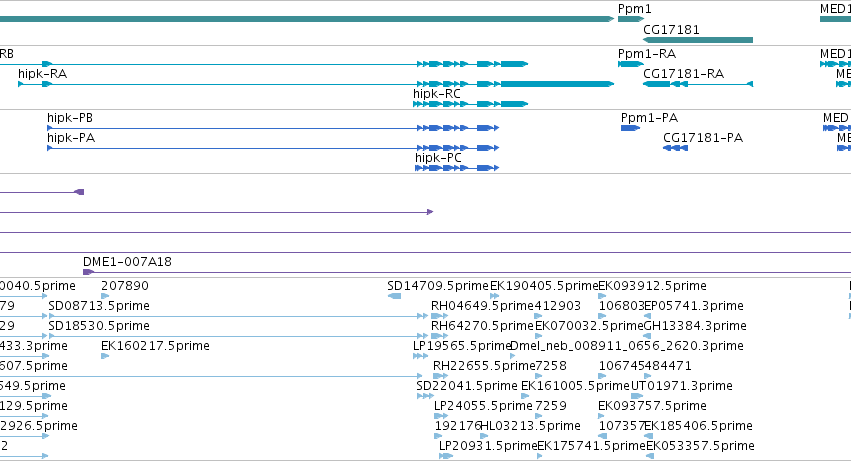Select the 106745 feature label
Viewport: 851px width, 461px height.
pyautogui.click(x=621, y=366)
